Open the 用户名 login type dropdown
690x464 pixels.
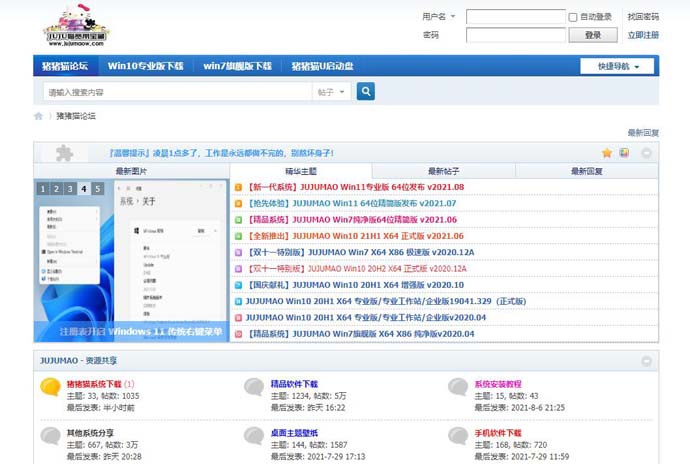coord(438,17)
